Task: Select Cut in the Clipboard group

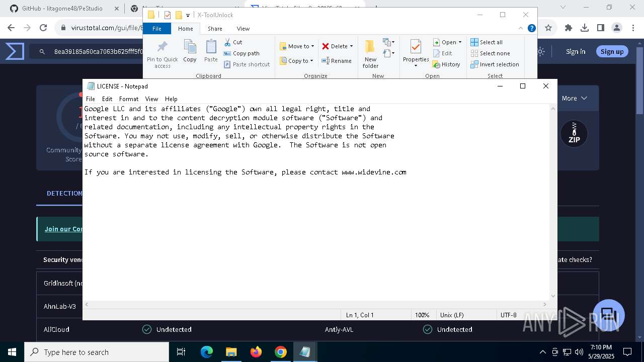Action: [x=233, y=42]
